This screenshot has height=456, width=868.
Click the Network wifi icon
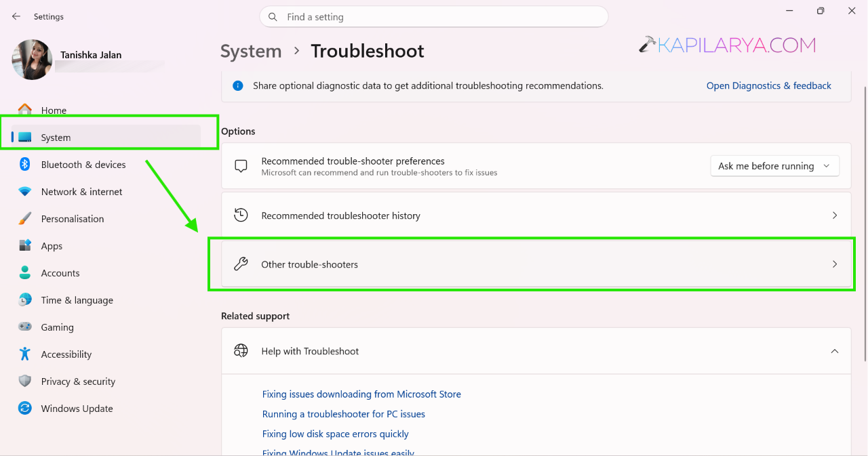pos(25,191)
